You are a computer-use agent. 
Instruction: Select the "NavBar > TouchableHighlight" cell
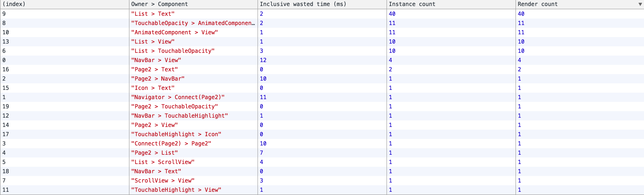point(193,116)
